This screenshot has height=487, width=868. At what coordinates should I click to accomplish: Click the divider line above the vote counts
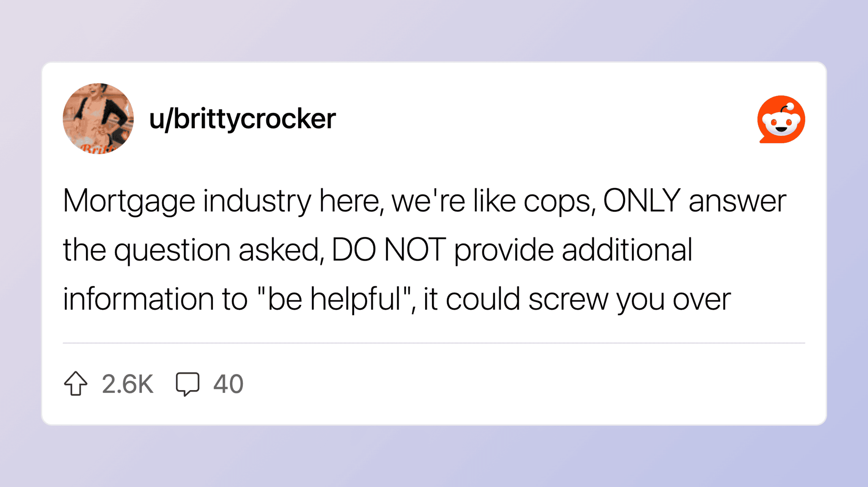(434, 343)
